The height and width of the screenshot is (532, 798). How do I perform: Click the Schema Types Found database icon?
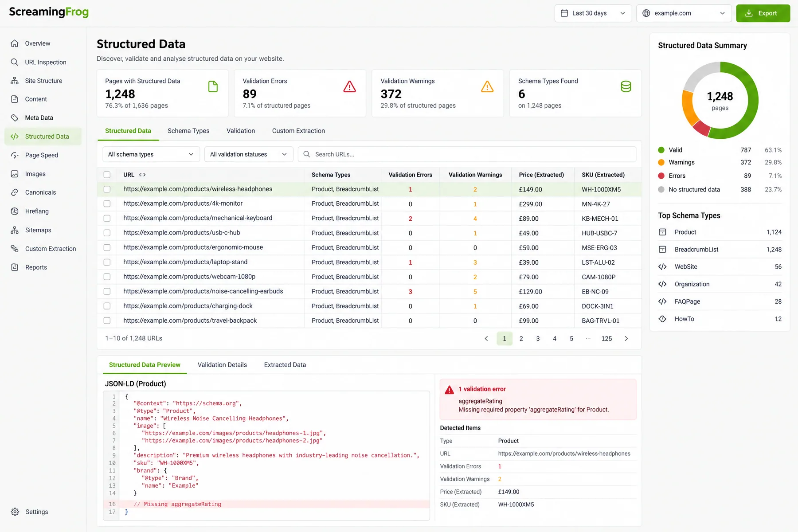(x=626, y=86)
